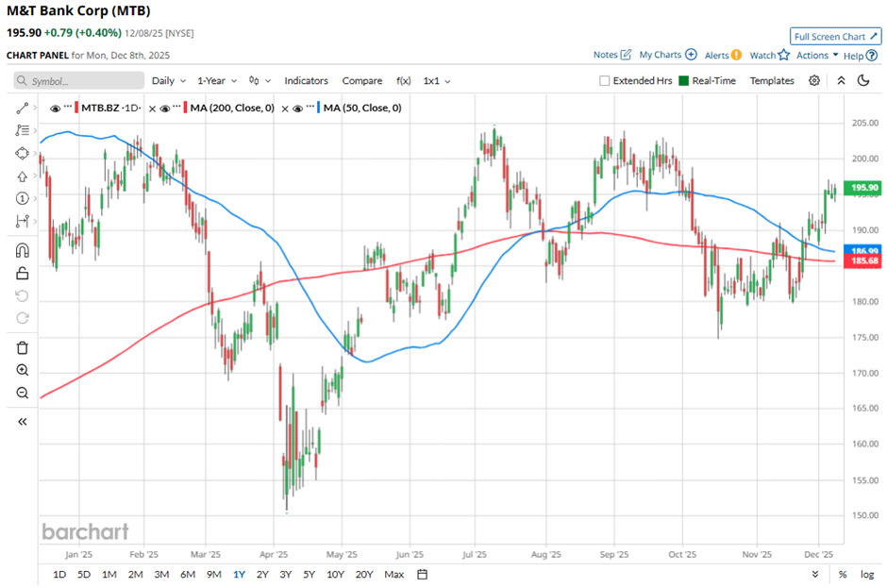Open the Indicators menu
This screenshot has width=887, height=588.
coord(306,81)
